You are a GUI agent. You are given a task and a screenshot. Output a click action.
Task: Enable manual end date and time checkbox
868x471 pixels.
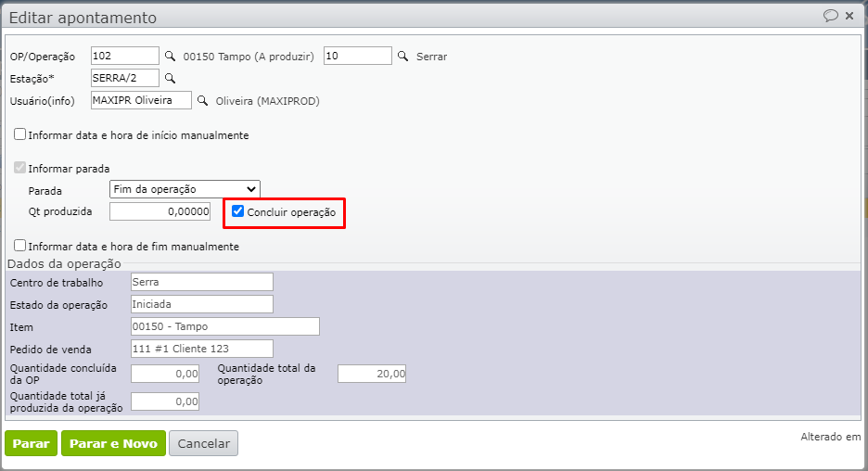pos(19,247)
